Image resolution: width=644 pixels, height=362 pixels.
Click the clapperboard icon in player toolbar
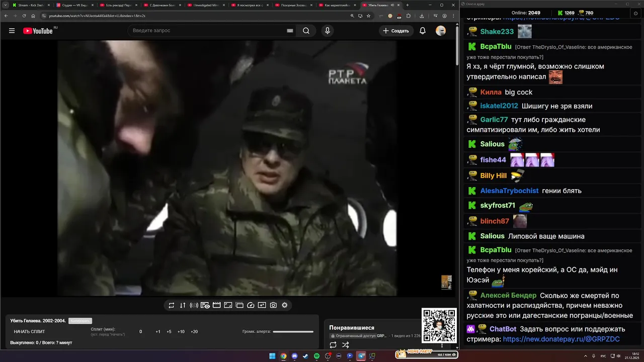click(x=217, y=305)
